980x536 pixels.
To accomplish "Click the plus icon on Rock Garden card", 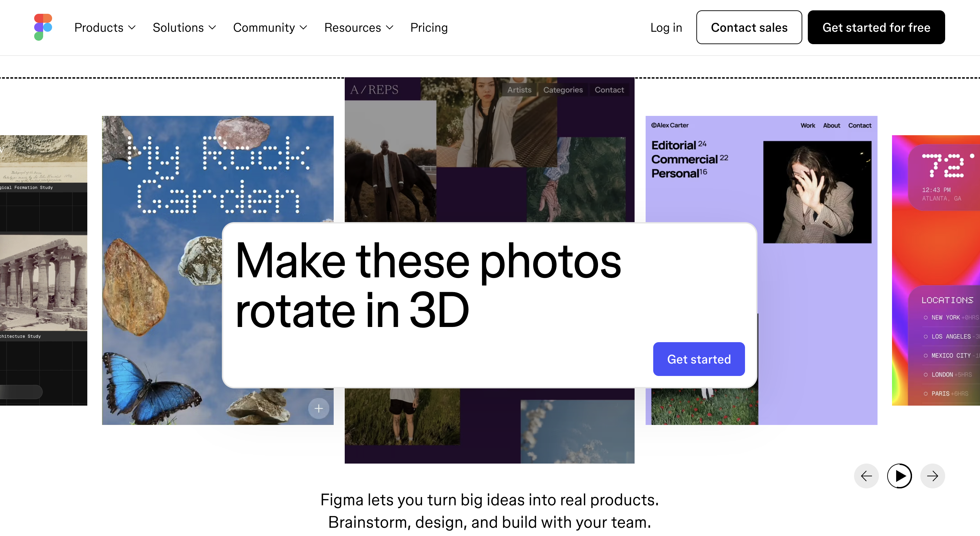I will 318,408.
